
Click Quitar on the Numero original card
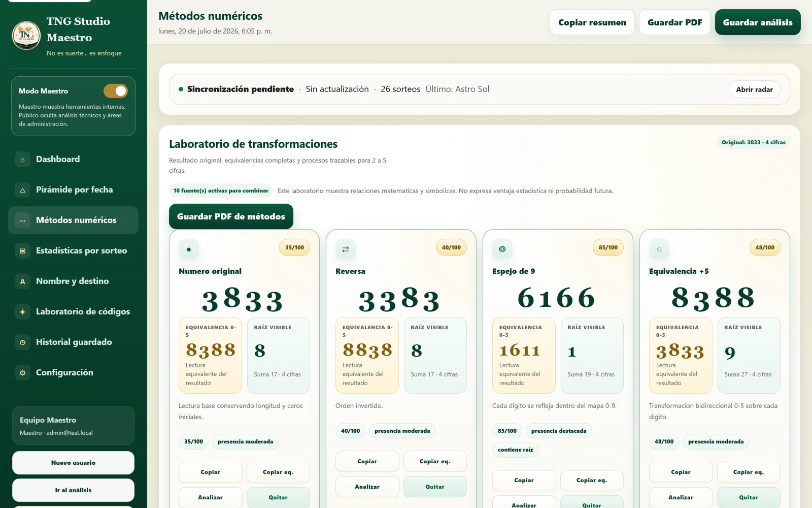tap(278, 498)
